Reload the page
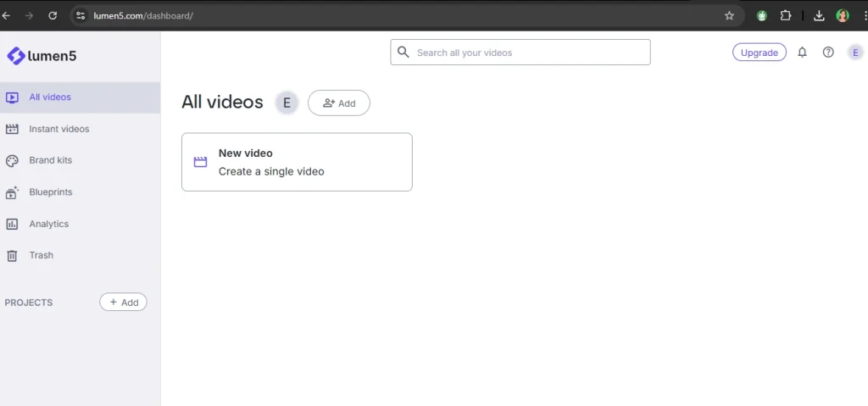This screenshot has width=868, height=406. pyautogui.click(x=53, y=15)
